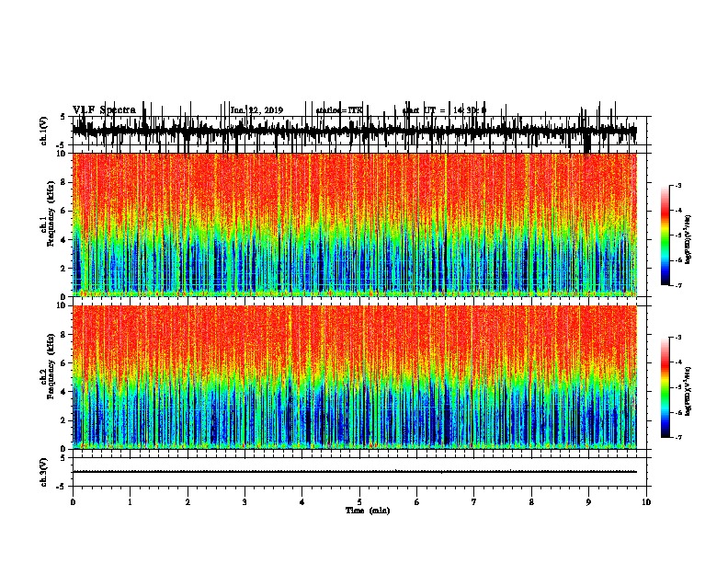Click the ch.1 spectrogram color scale bar
The width and height of the screenshot is (728, 563).
coord(665,236)
